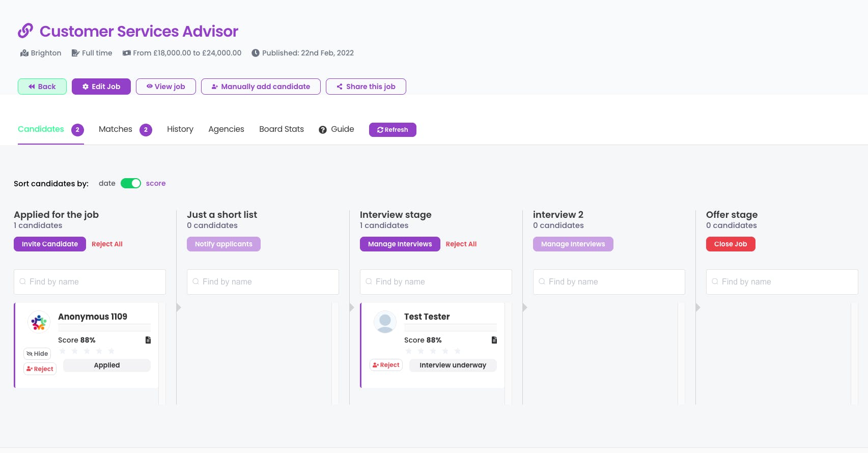This screenshot has width=868, height=453.
Task: Click the arrow after Interview stage column
Action: pos(525,307)
